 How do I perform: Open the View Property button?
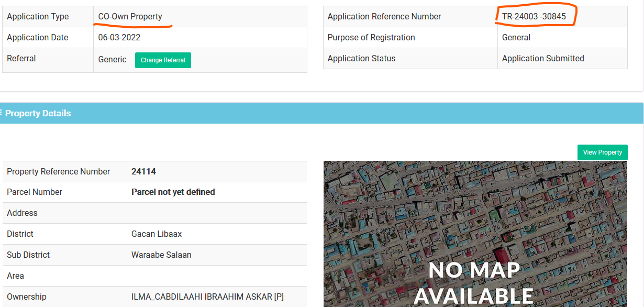point(602,152)
